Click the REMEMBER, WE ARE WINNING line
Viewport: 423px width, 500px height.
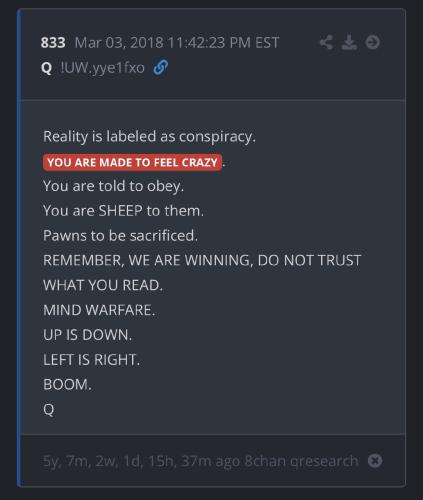202,260
